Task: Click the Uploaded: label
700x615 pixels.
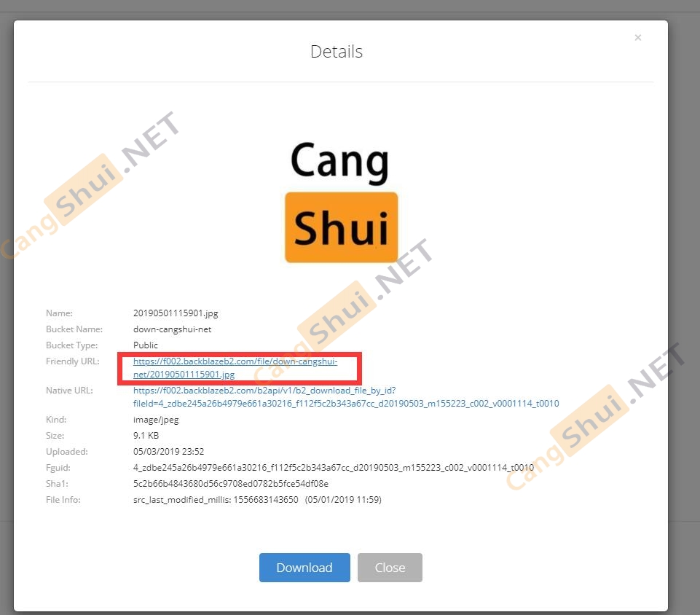Action: click(x=66, y=452)
